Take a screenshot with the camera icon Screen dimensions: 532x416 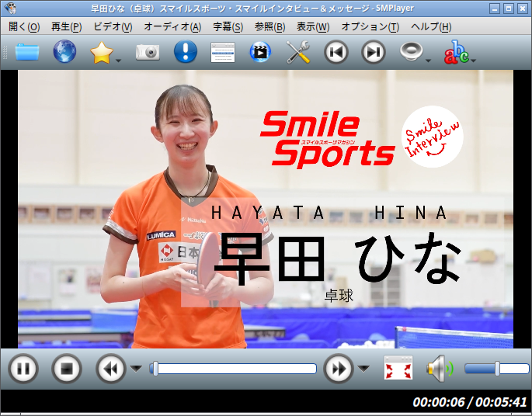point(148,52)
